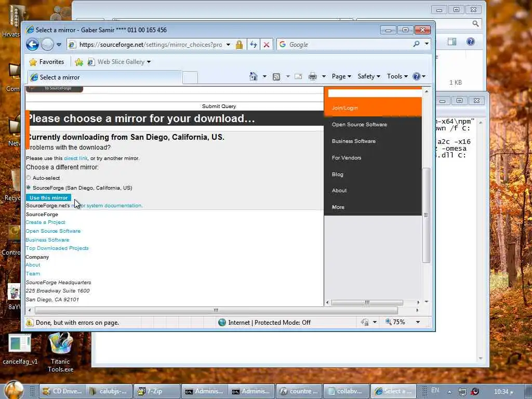Click 'More' in the sidebar menu
532x399 pixels.
pyautogui.click(x=338, y=207)
